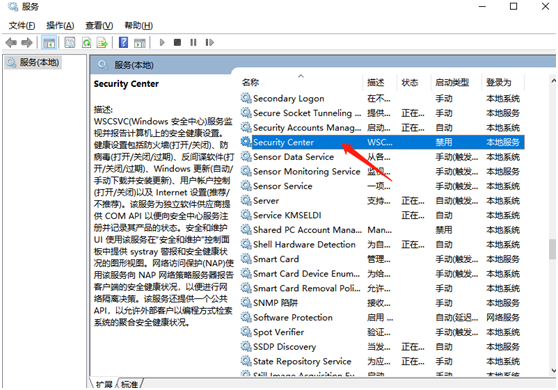Open the 文件(F) menu
The height and width of the screenshot is (390, 558).
(x=22, y=26)
